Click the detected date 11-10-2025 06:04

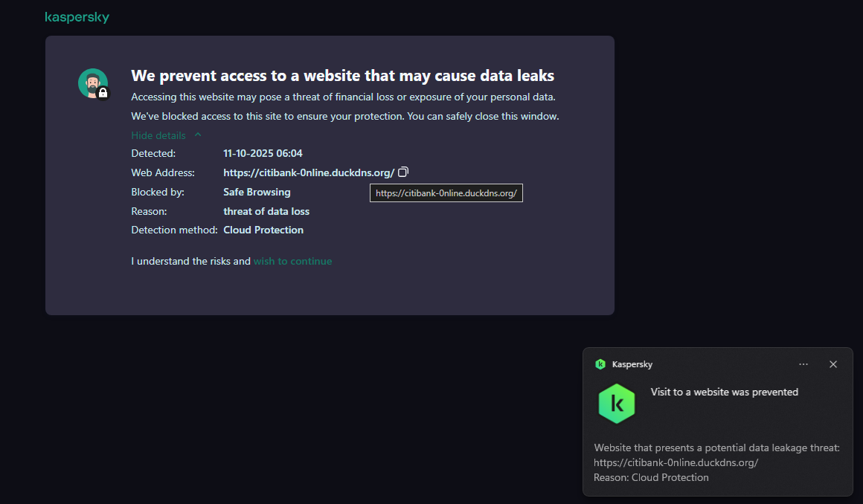coord(263,154)
